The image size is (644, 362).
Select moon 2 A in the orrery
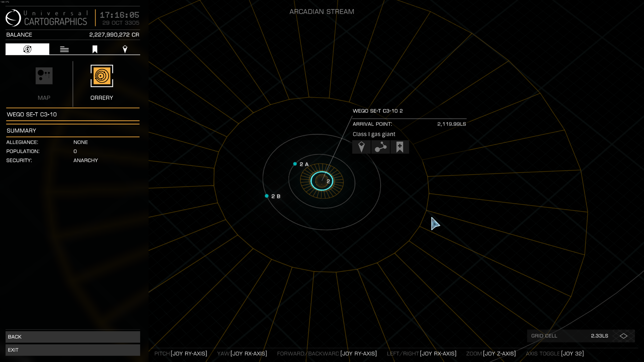click(x=295, y=164)
